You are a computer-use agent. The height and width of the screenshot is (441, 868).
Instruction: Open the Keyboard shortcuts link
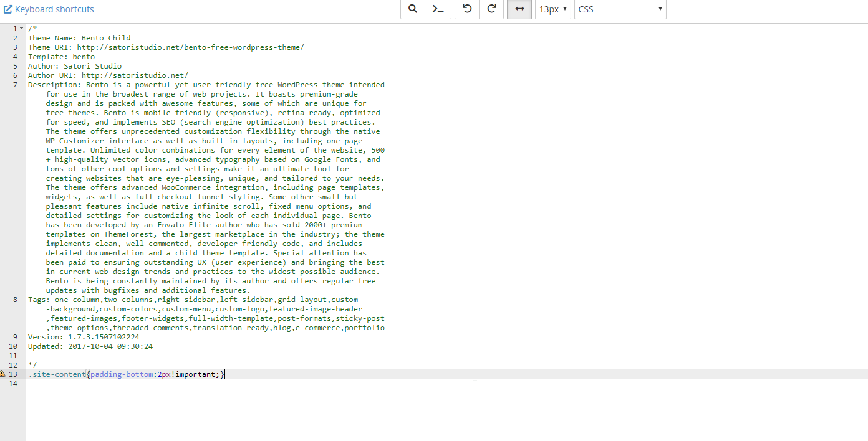tap(49, 9)
